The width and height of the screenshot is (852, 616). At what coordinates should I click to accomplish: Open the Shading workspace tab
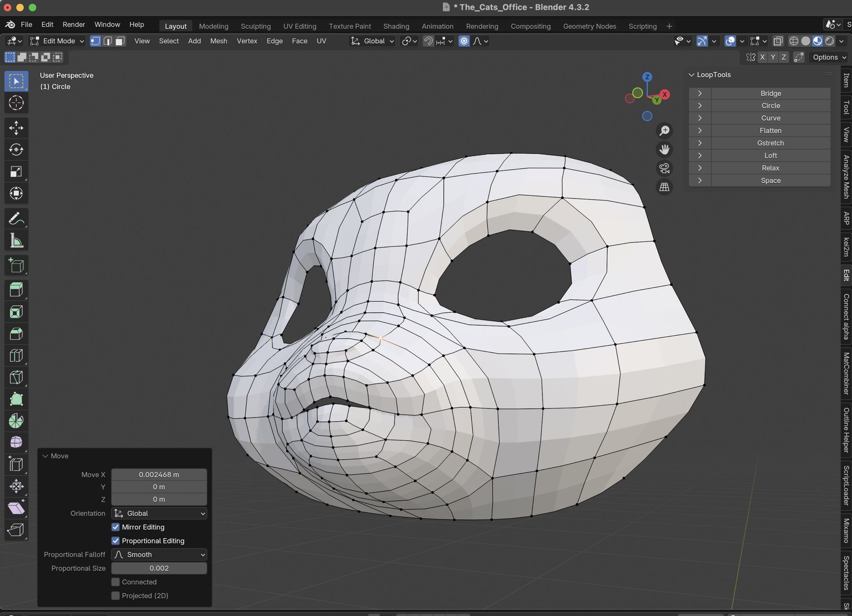click(396, 26)
